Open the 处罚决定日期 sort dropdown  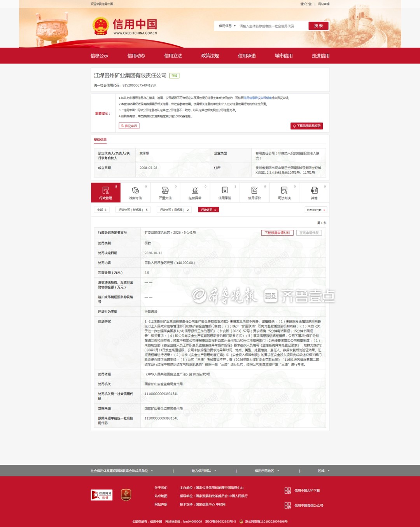coord(316,210)
